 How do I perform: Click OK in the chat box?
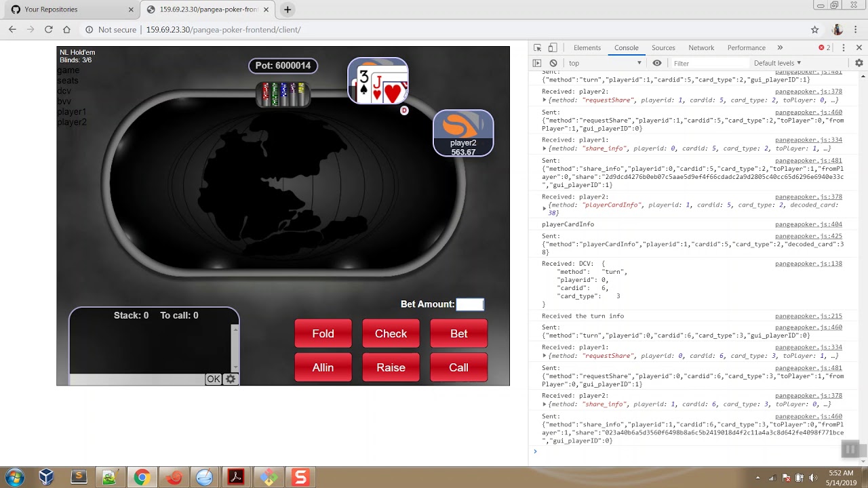(214, 379)
